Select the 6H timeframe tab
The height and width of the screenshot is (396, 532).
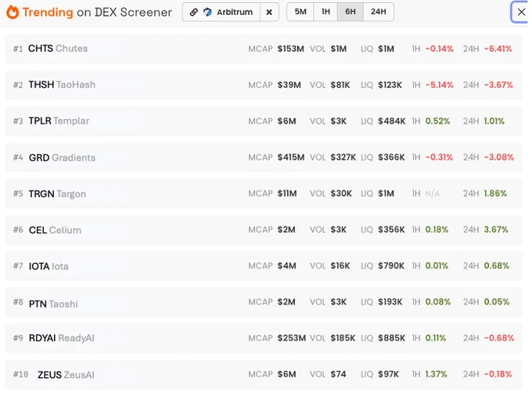350,12
